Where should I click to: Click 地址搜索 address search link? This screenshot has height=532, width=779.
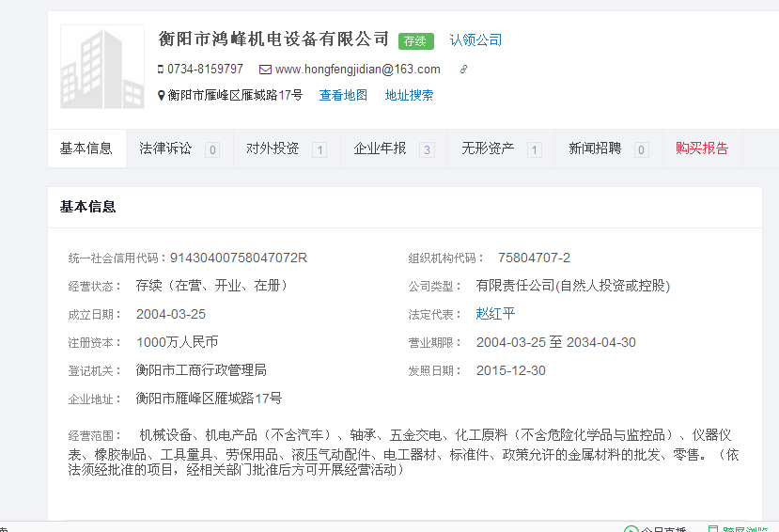tap(409, 96)
